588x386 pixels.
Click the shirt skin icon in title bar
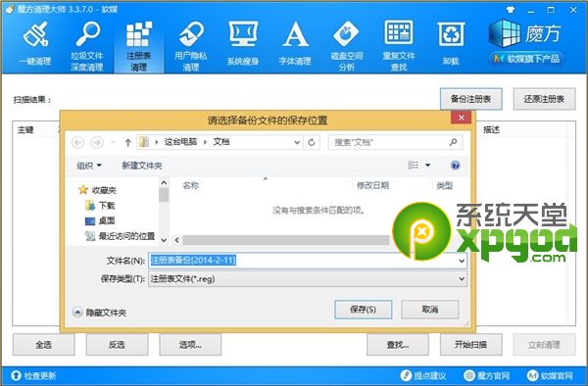pyautogui.click(x=511, y=10)
